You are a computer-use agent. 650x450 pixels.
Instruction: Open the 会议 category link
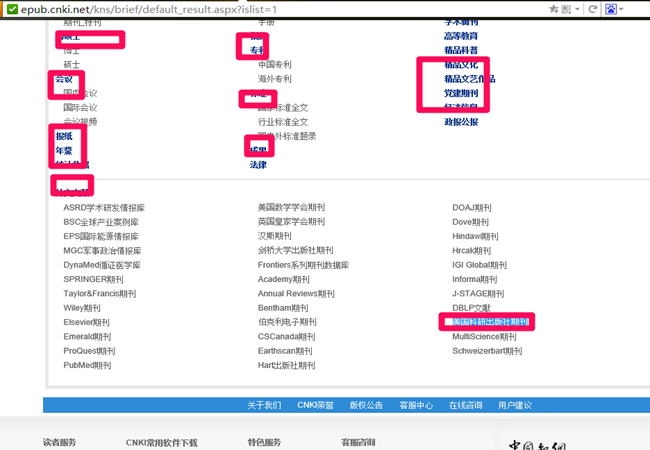click(x=64, y=79)
